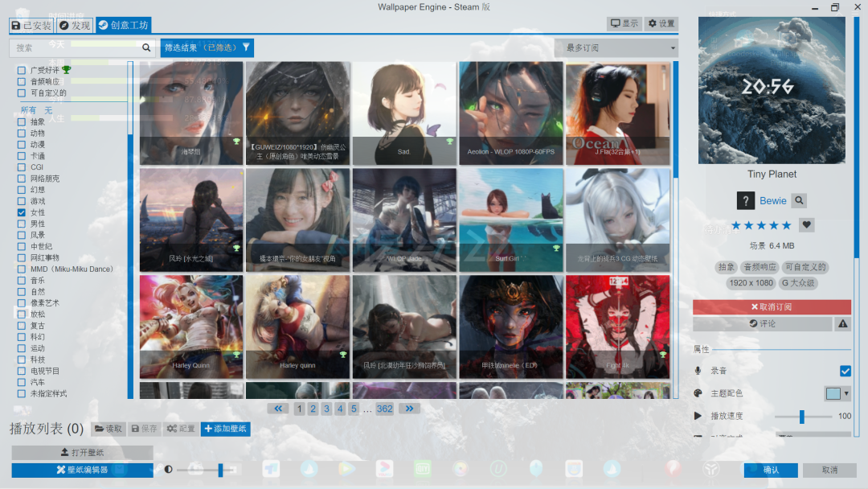Check the 音乐 category checkbox
868x489 pixels.
[x=21, y=281]
